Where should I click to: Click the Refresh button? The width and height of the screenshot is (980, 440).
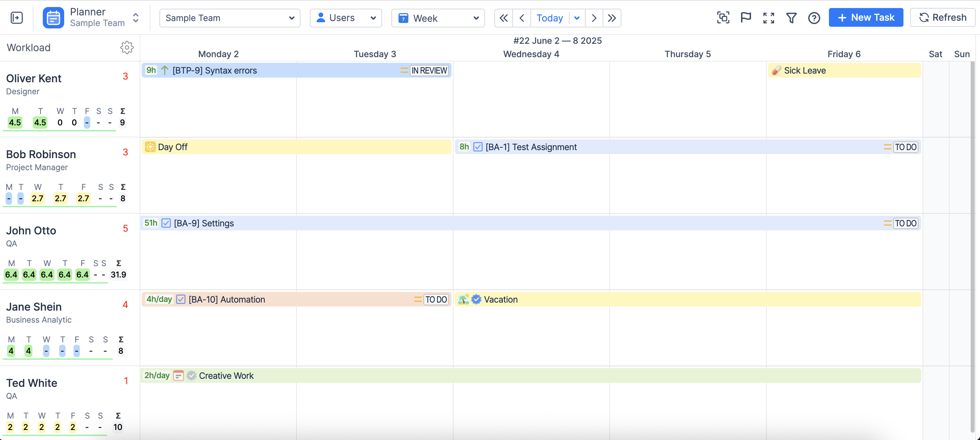[x=942, y=18]
